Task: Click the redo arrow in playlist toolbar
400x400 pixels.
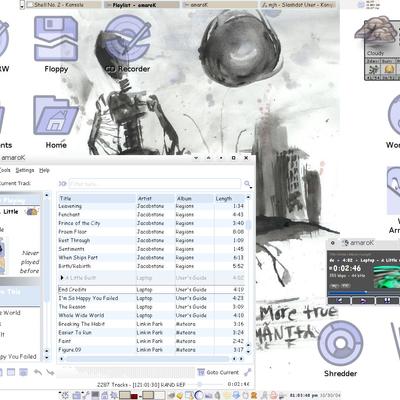Action: point(50,372)
